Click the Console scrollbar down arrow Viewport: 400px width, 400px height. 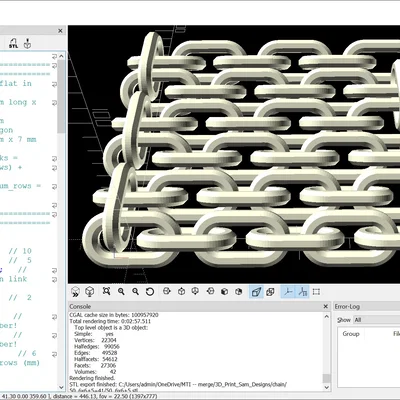point(327,387)
